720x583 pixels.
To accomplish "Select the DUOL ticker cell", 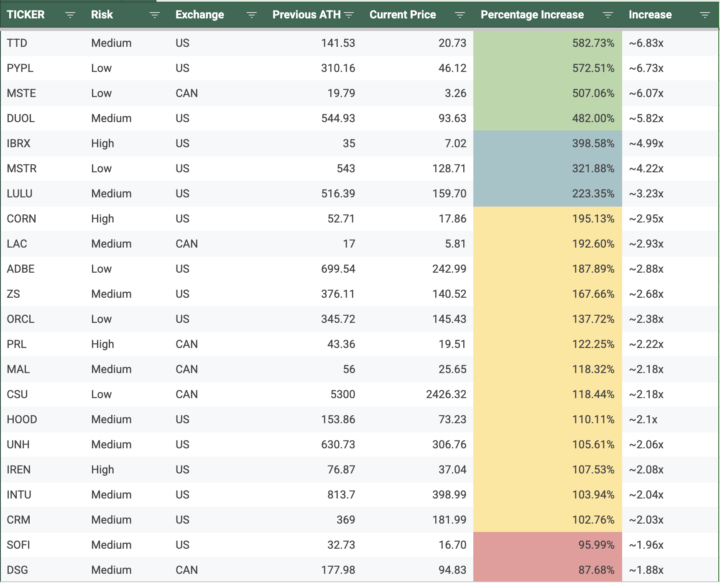I will [43, 118].
